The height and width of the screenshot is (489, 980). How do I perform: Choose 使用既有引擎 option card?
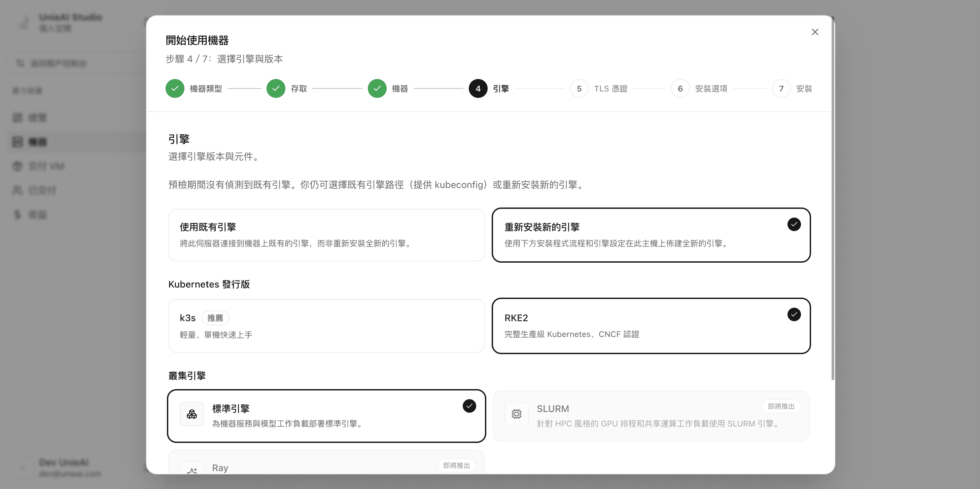(x=326, y=235)
